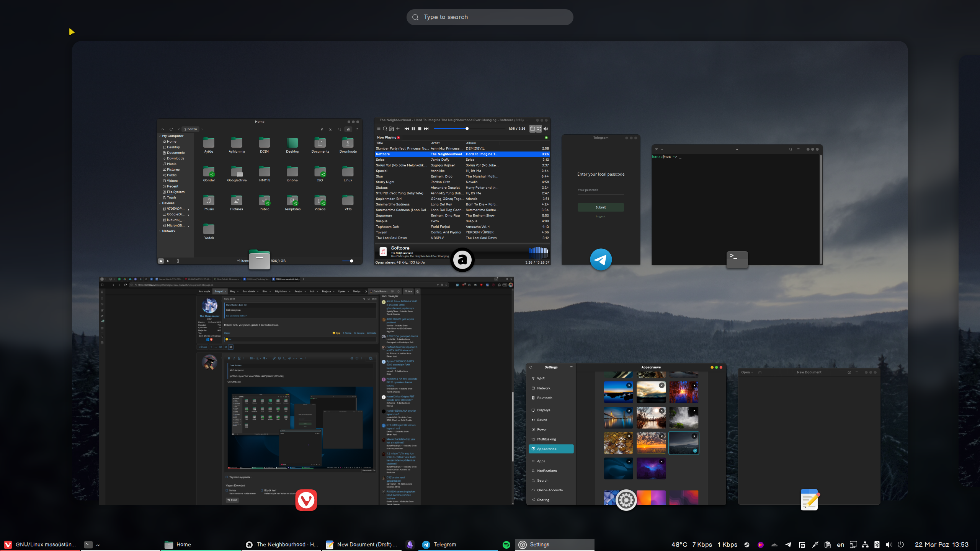
Task: Open File System in file manager sidebar
Action: [x=175, y=192]
